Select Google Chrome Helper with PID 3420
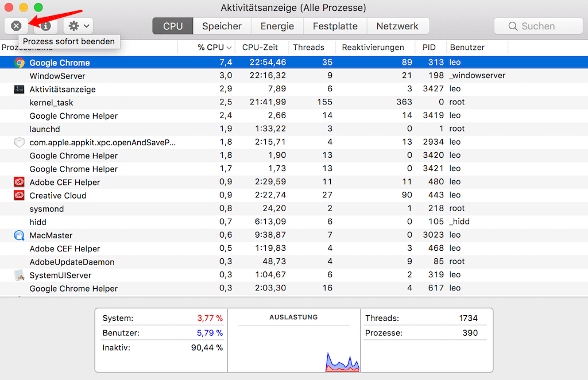Image resolution: width=588 pixels, height=380 pixels. (x=73, y=156)
